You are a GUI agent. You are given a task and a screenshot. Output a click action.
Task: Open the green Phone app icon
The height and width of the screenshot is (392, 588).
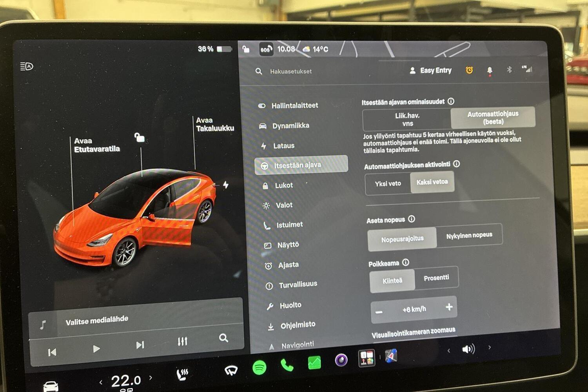click(x=287, y=365)
